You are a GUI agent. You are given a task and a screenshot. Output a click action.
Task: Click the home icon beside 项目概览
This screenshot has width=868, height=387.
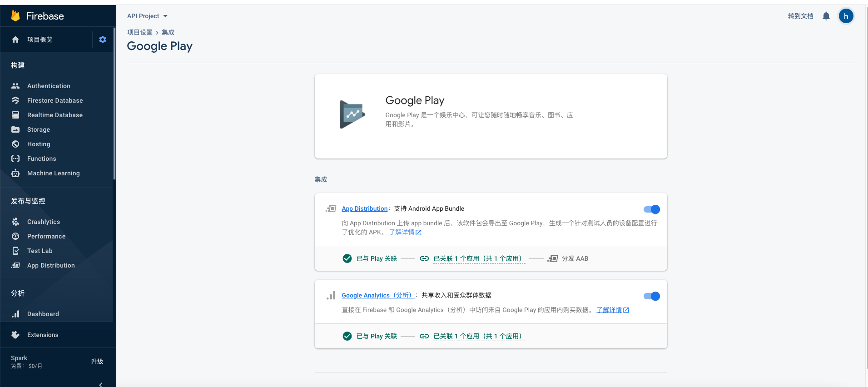tap(15, 40)
